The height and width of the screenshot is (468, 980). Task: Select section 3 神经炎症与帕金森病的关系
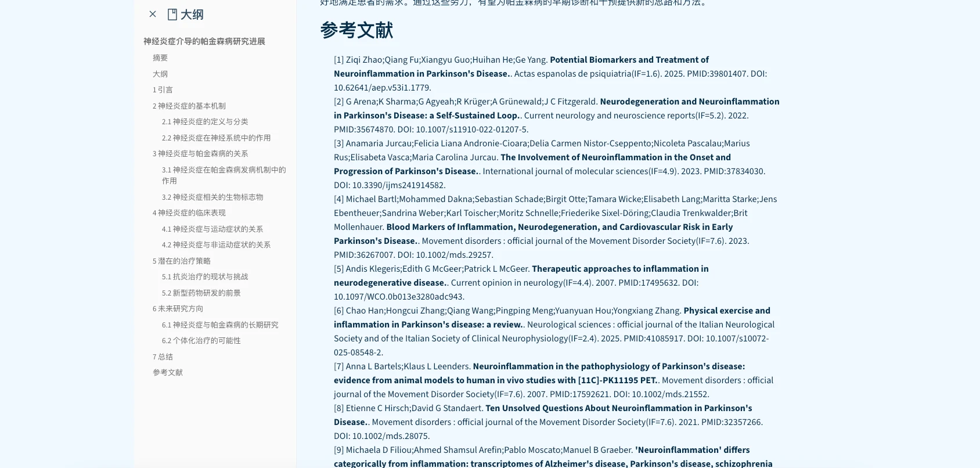200,153
